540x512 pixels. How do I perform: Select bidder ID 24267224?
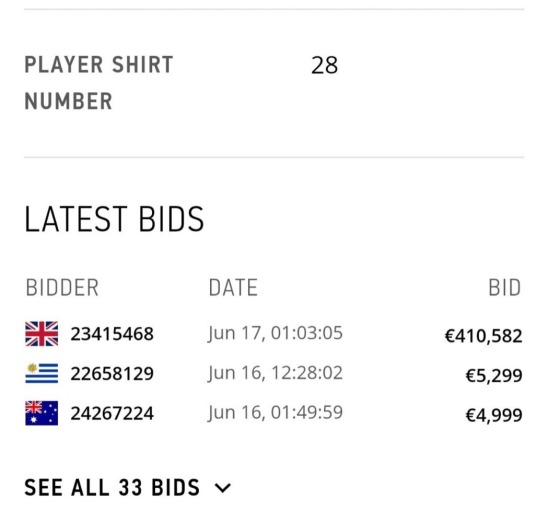pos(112,413)
